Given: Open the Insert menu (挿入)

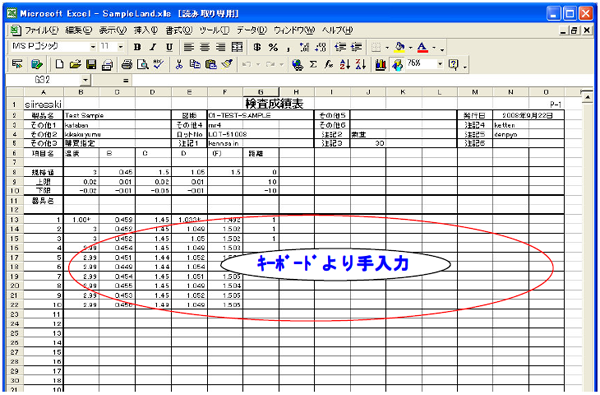Looking at the screenshot, I should (146, 30).
